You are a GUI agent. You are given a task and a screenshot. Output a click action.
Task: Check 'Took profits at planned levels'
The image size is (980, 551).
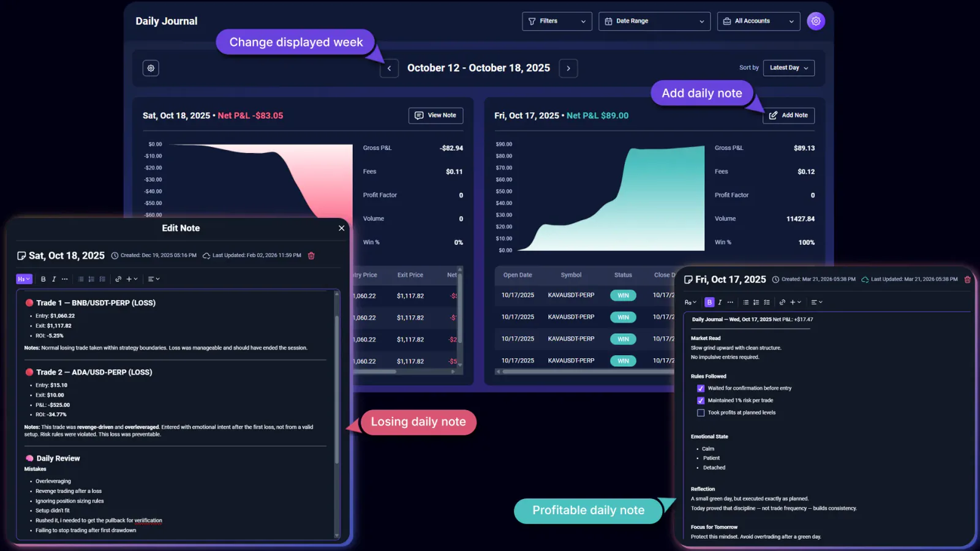[700, 413]
